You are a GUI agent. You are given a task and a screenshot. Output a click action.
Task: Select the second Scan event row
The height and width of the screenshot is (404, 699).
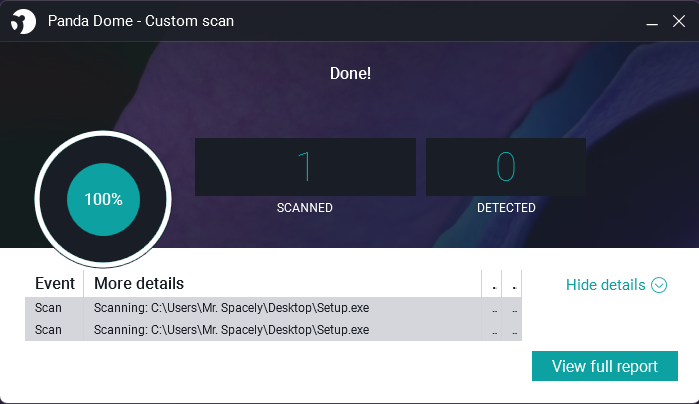pos(48,330)
